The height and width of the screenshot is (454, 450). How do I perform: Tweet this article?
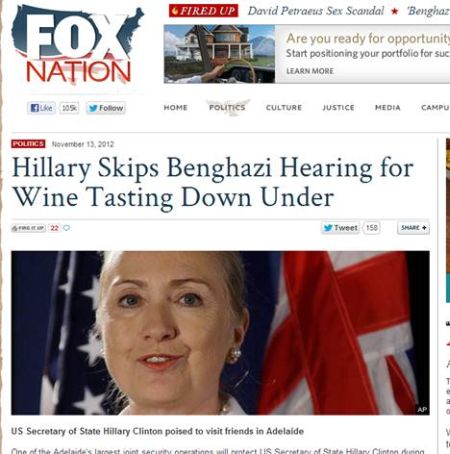pos(341,228)
